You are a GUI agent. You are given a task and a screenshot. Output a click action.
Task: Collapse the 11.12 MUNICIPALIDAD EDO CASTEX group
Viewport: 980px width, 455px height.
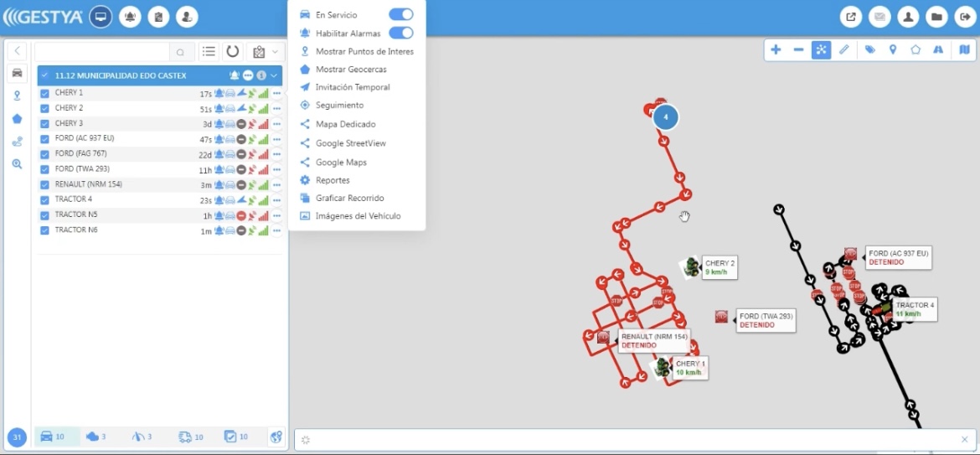click(x=274, y=75)
